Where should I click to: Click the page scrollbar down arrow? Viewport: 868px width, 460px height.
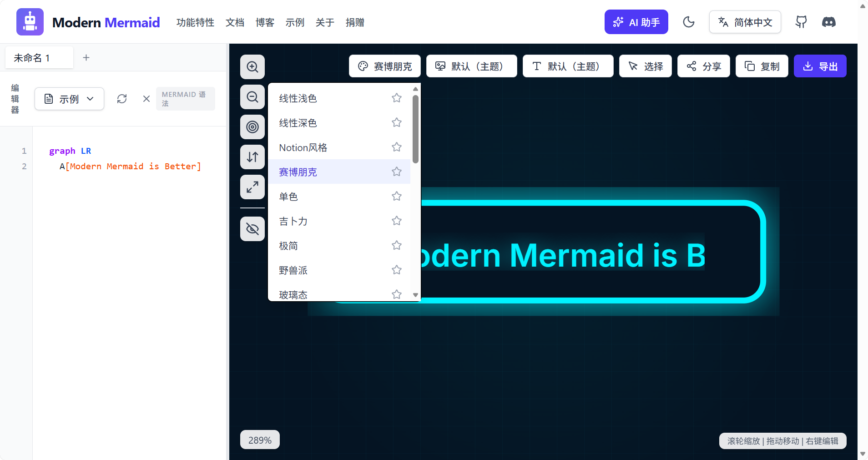pyautogui.click(x=863, y=454)
